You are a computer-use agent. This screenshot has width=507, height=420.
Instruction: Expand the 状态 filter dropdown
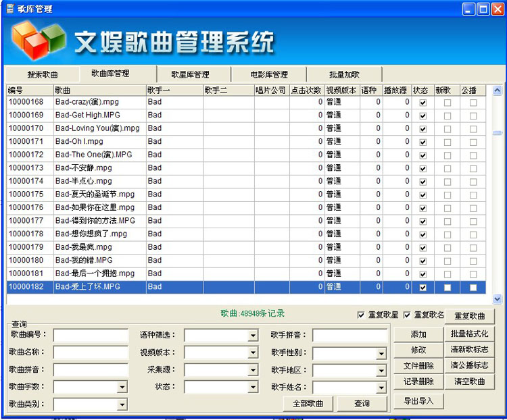click(x=254, y=387)
